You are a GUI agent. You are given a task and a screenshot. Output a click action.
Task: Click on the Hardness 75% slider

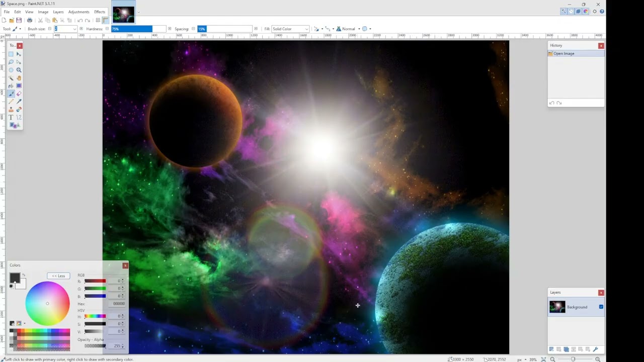[138, 29]
